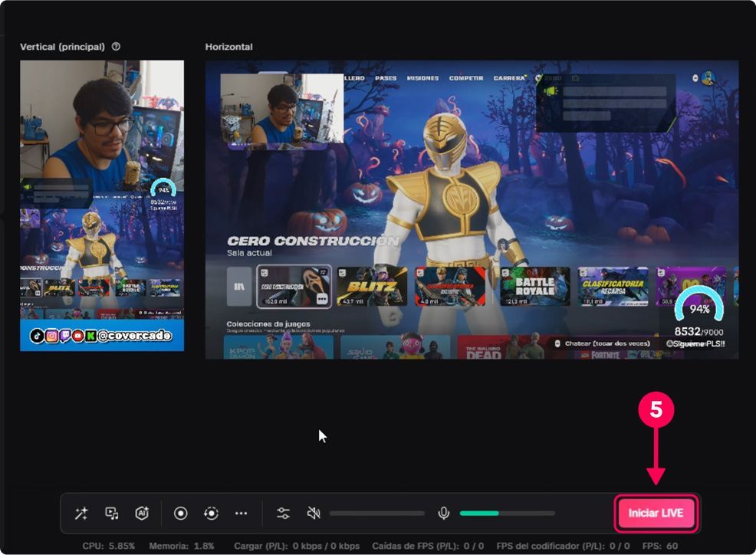Image resolution: width=756 pixels, height=555 pixels.
Task: Click the FPS: 60 status readout
Action: pos(660,546)
